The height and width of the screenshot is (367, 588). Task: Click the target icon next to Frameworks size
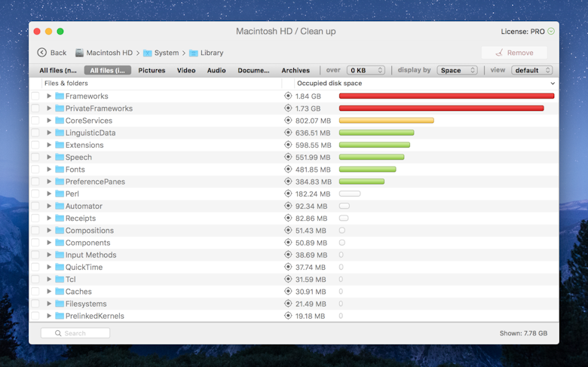pos(288,96)
